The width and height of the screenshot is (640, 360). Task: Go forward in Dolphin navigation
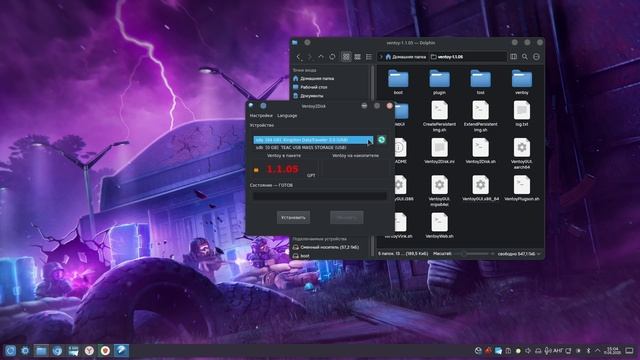(x=310, y=57)
